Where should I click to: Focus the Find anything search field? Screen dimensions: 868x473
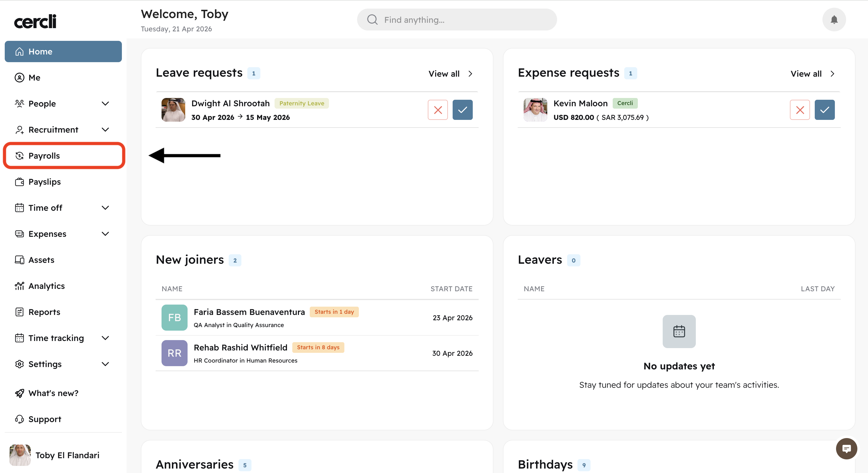pos(465,20)
